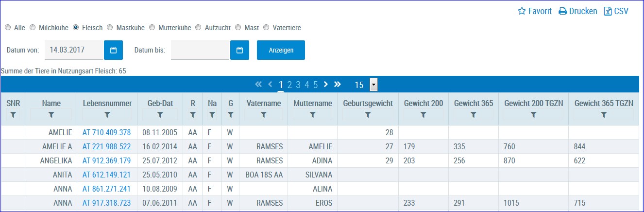
Task: Open calendar picker for Datum von
Action: point(113,50)
